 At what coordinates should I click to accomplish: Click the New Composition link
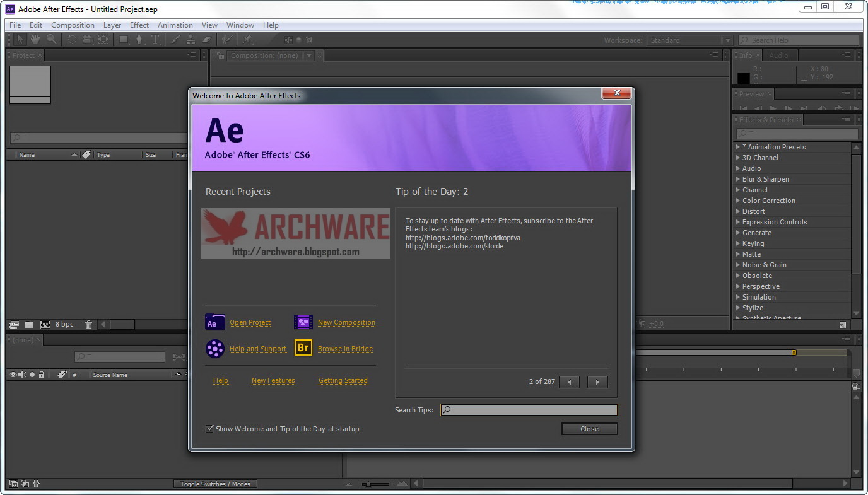[x=346, y=322]
